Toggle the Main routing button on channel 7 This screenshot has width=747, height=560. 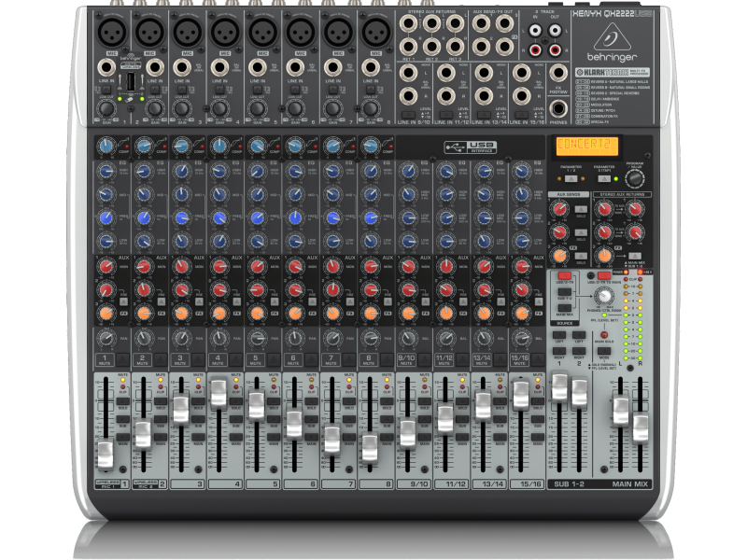point(348,437)
